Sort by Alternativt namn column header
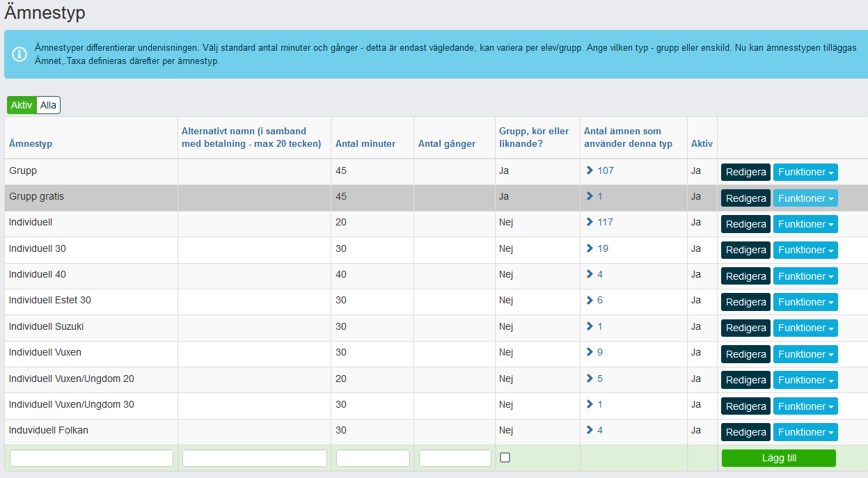 (x=251, y=138)
